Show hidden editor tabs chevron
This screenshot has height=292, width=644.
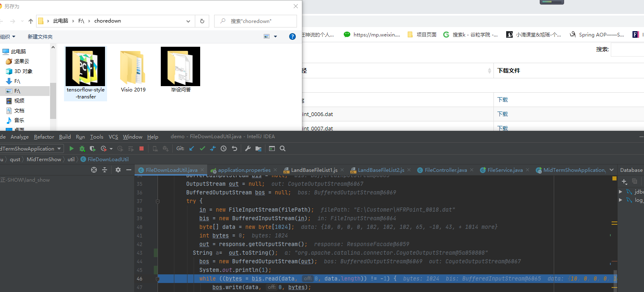click(612, 170)
